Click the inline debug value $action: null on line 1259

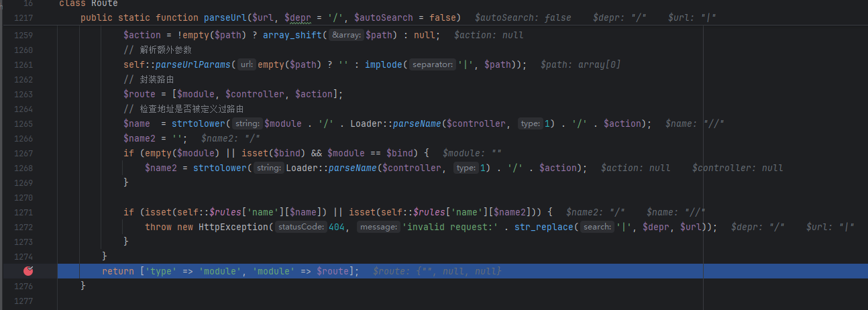click(489, 35)
